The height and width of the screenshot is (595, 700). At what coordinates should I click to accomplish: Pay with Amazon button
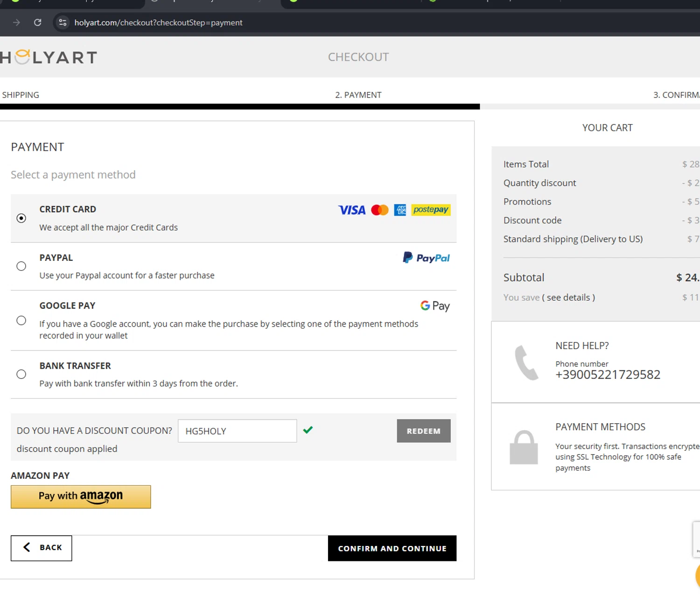click(81, 497)
